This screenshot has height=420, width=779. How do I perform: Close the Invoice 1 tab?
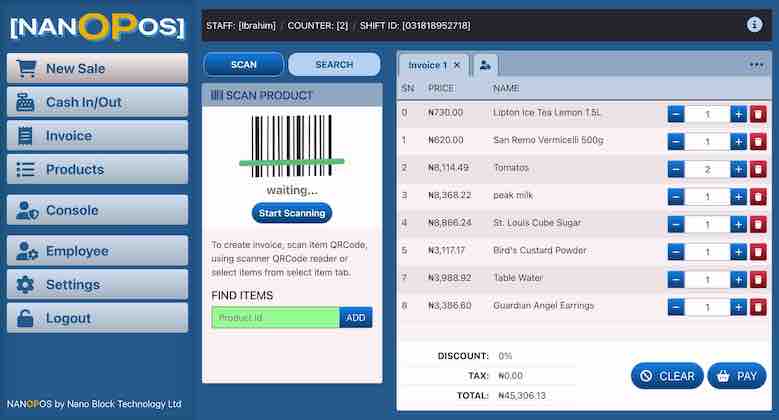coord(457,65)
